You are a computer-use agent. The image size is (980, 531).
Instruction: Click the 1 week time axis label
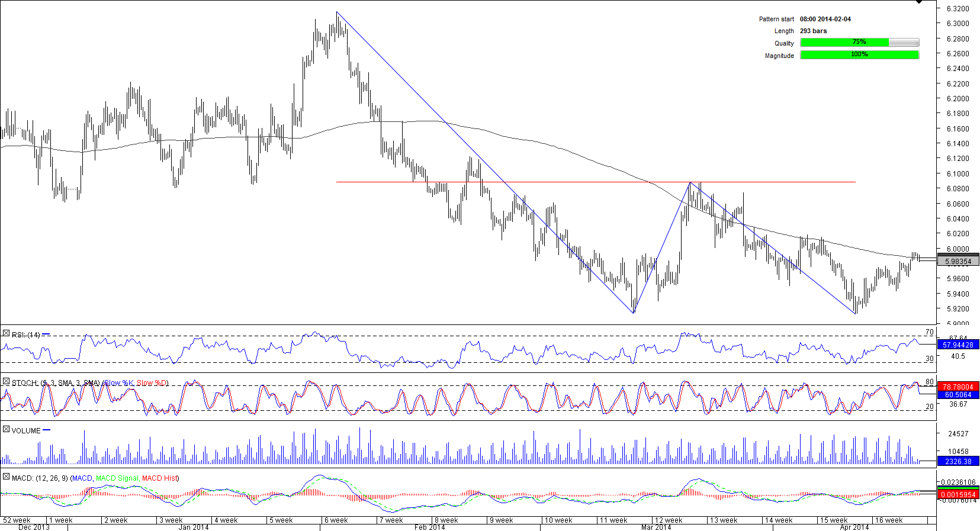60,520
